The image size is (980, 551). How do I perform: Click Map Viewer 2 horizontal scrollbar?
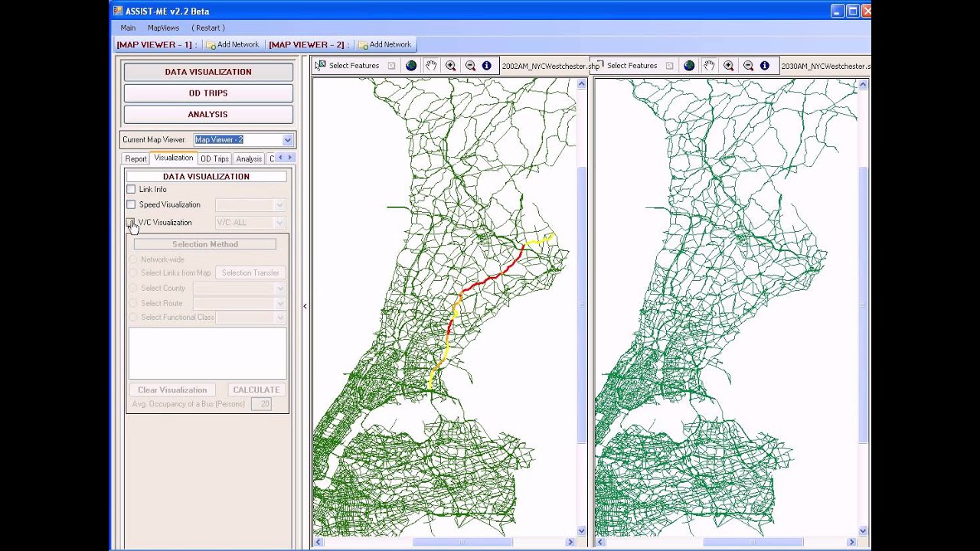point(753,542)
